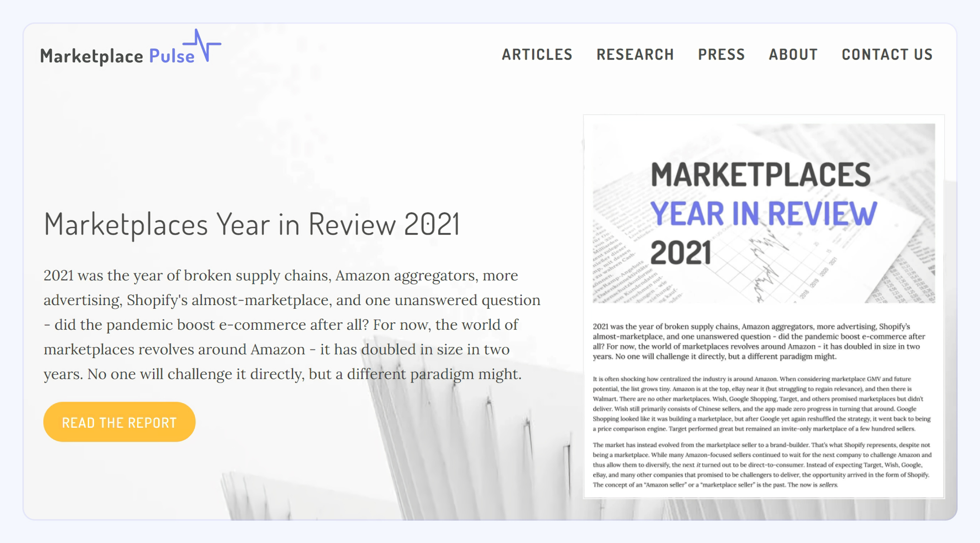Open the Press section
The image size is (980, 543).
point(721,55)
